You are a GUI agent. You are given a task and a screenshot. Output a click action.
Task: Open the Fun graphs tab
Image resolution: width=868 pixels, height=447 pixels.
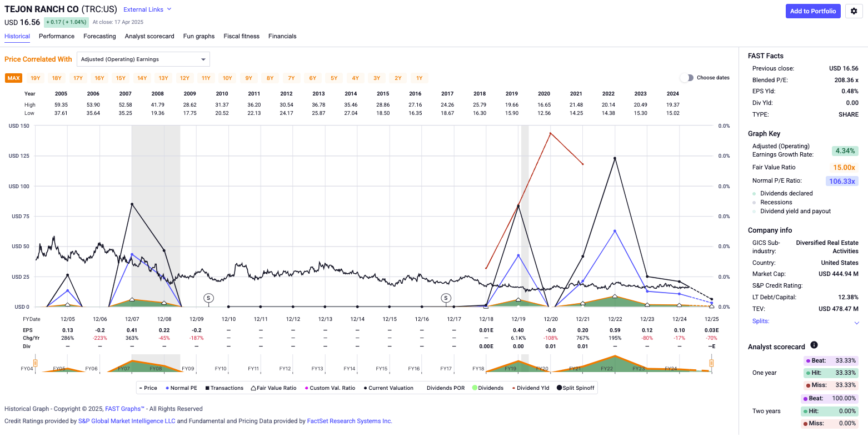coord(198,36)
